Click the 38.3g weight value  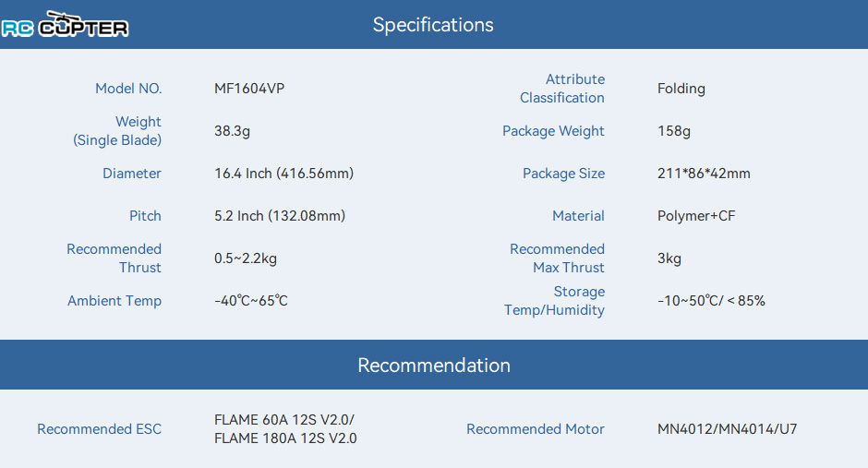pos(232,131)
